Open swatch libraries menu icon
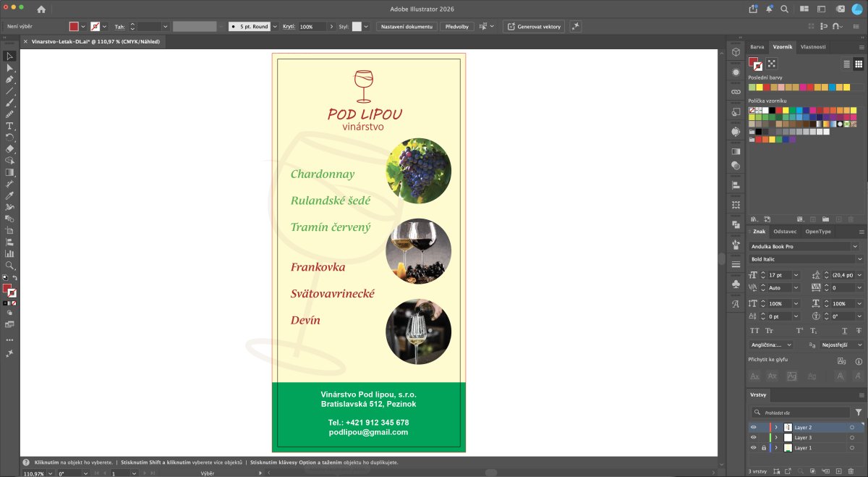The height and width of the screenshot is (477, 868). (754, 219)
